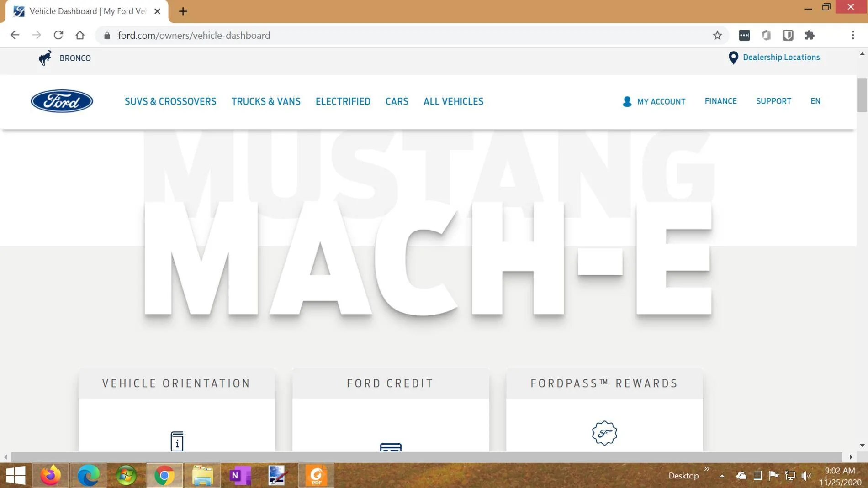
Task: Open the EN language selector
Action: click(815, 101)
